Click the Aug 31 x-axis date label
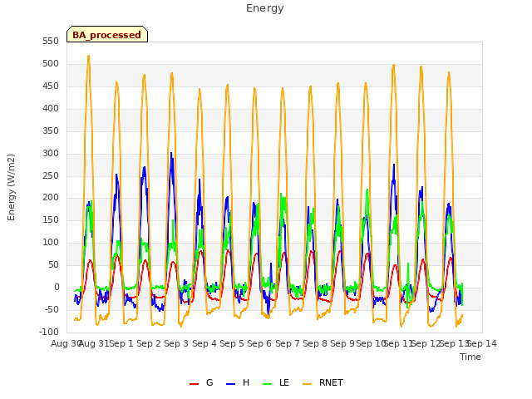This screenshot has height=399, width=532. (x=94, y=343)
